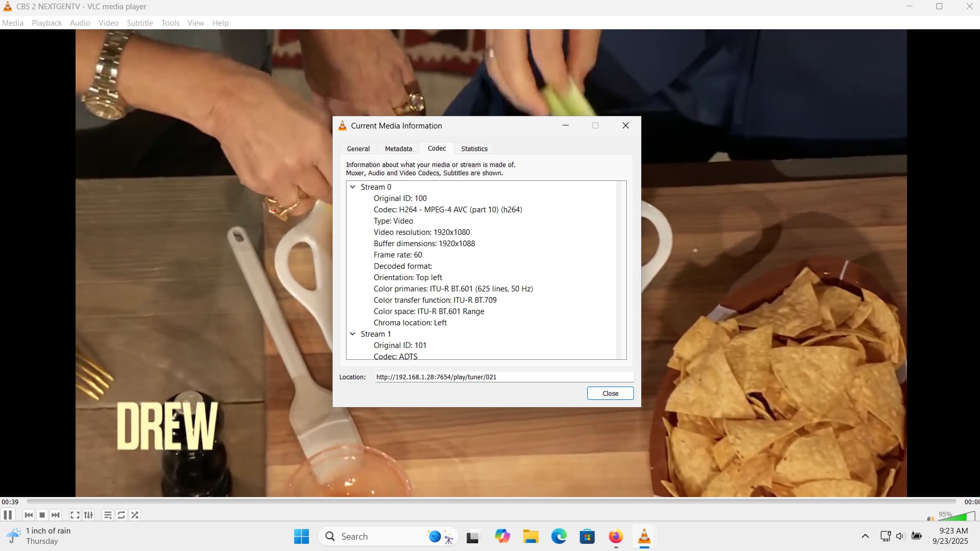Open Firefox from the taskbar

pos(615,537)
